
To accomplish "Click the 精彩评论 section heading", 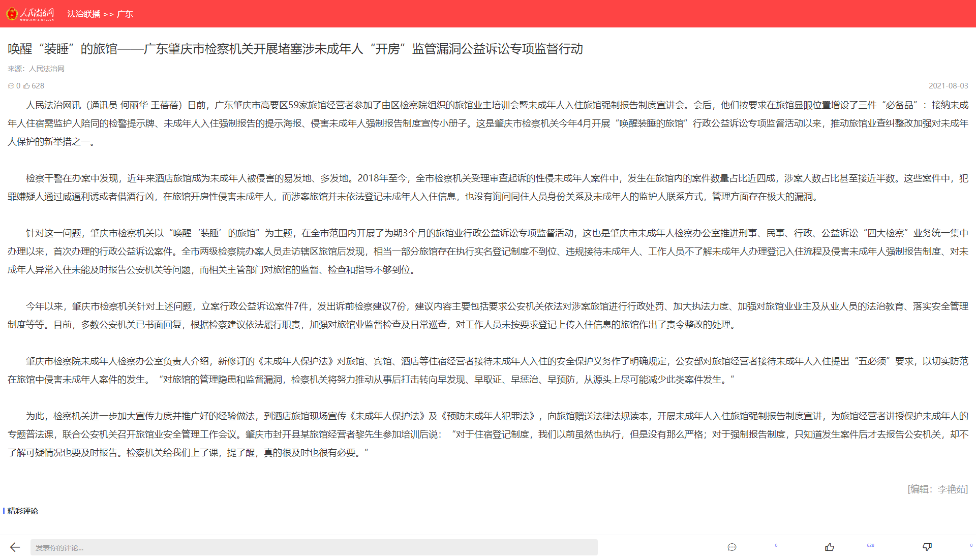I will click(x=23, y=511).
